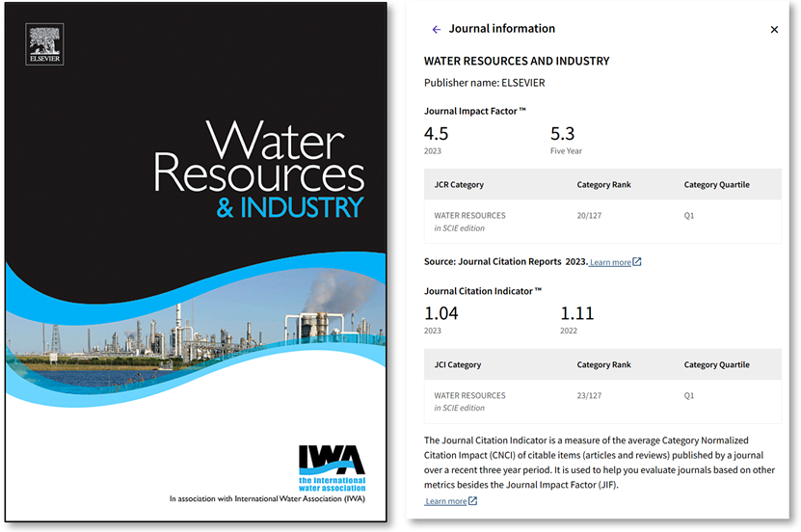
Task: Click the Journal Impact Factor heading
Action: [x=475, y=111]
